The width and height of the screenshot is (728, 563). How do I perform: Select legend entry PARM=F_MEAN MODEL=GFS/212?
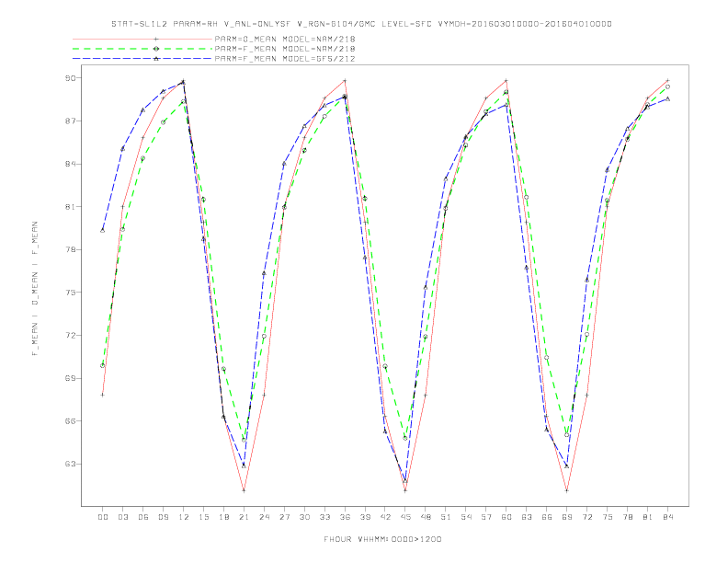pyautogui.click(x=285, y=59)
